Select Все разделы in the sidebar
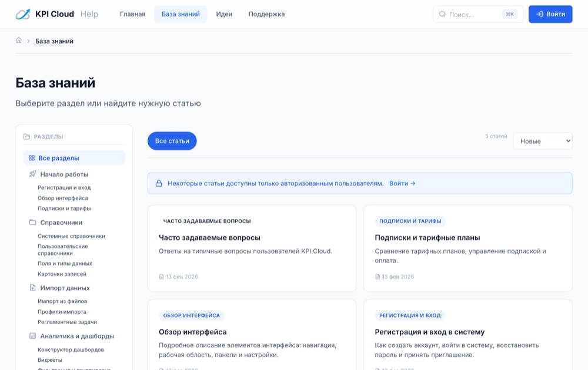The image size is (588, 370). [x=74, y=158]
